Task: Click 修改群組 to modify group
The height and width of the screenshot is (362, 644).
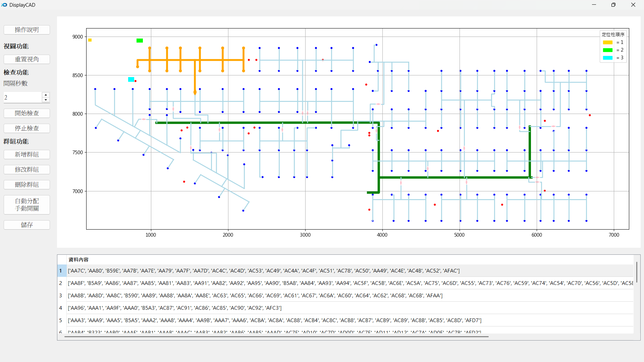Action: (x=27, y=170)
